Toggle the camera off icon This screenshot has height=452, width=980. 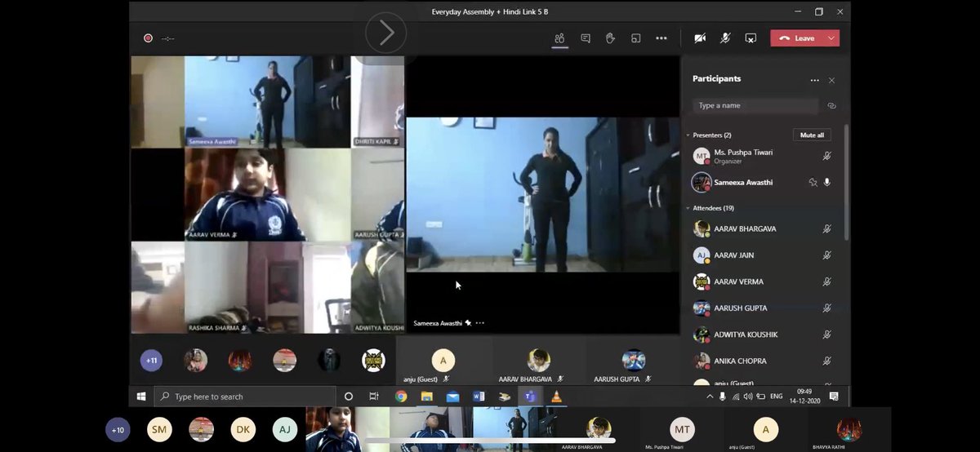pos(700,38)
